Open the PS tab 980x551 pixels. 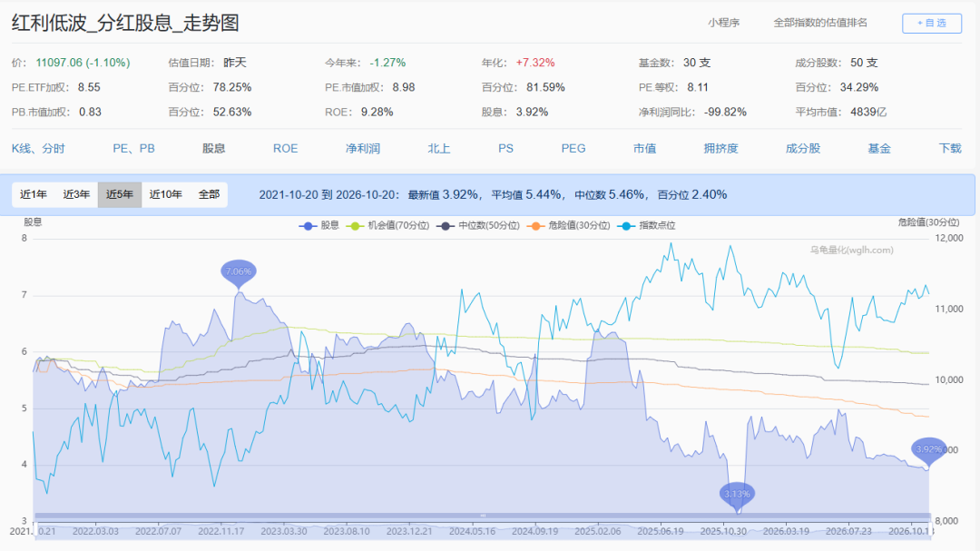coord(505,149)
